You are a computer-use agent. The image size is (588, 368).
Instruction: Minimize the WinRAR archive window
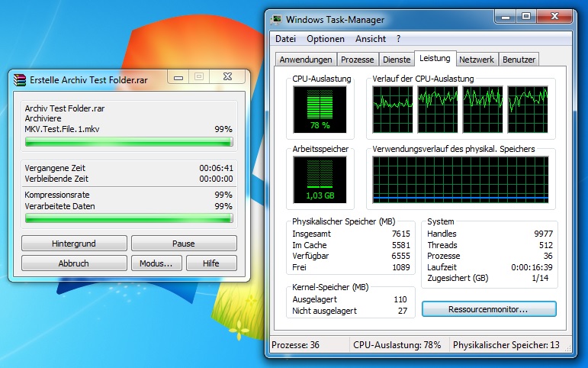coord(178,76)
